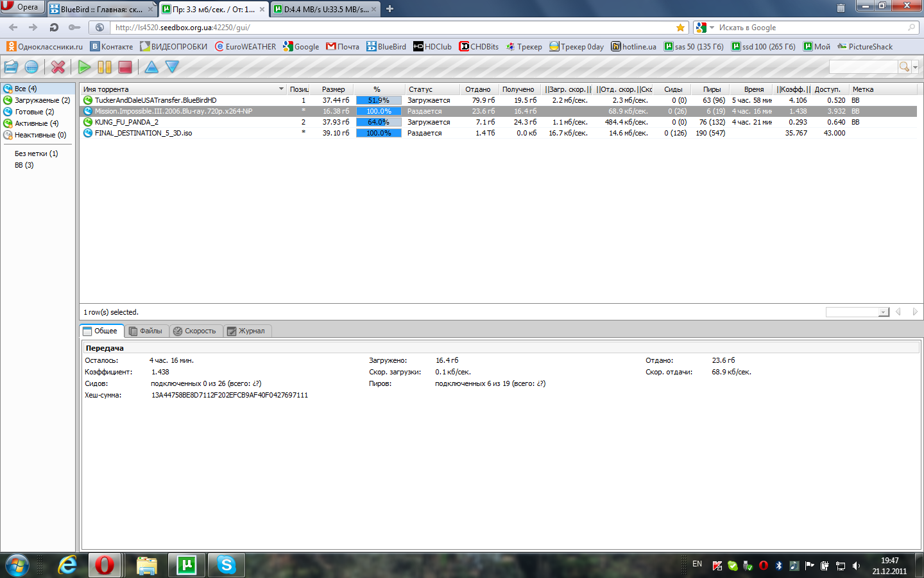Click the browser Forward arrow
This screenshot has width=924, height=578.
pyautogui.click(x=33, y=28)
